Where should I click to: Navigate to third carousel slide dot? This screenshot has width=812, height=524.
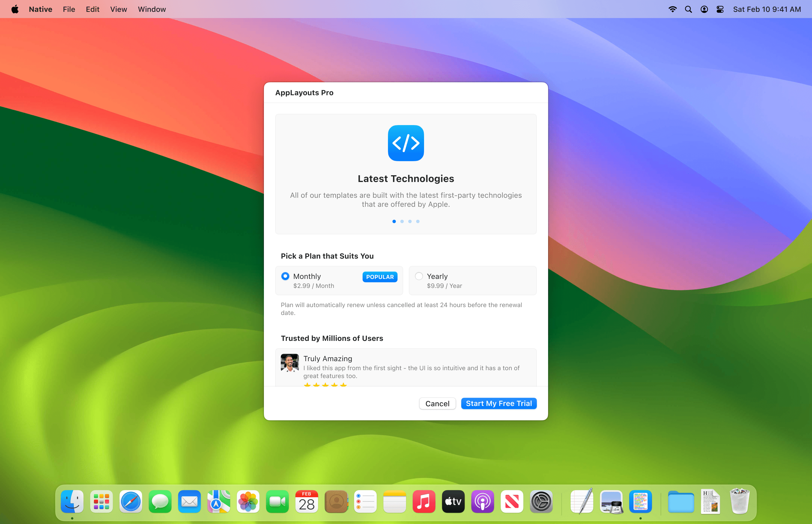click(x=410, y=221)
